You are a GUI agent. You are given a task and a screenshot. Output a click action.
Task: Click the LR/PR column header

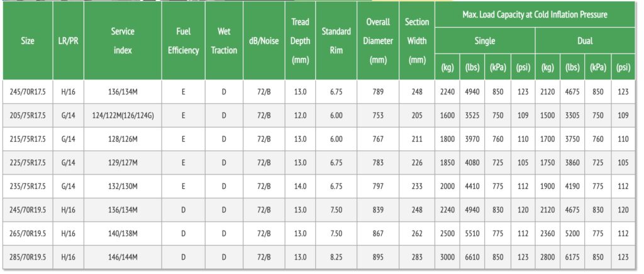coord(67,41)
